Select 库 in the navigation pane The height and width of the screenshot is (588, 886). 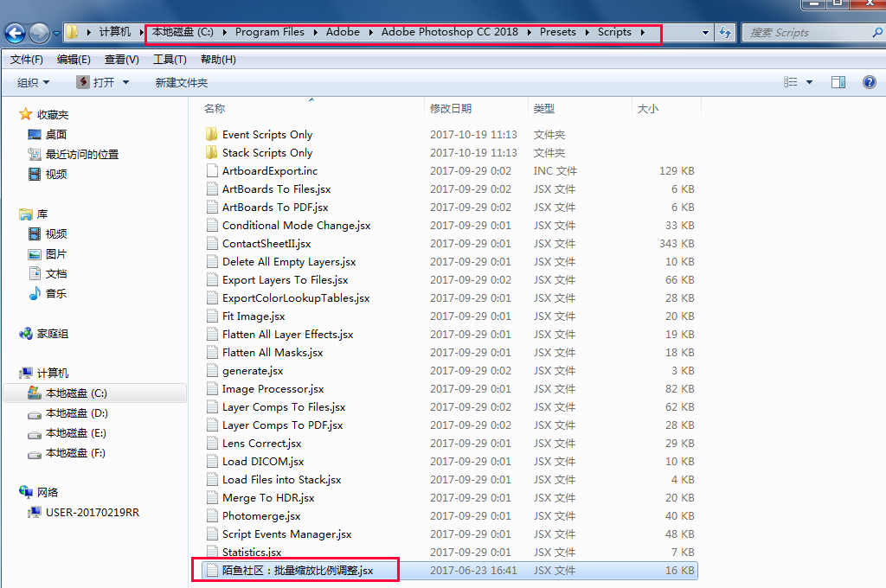tap(42, 214)
